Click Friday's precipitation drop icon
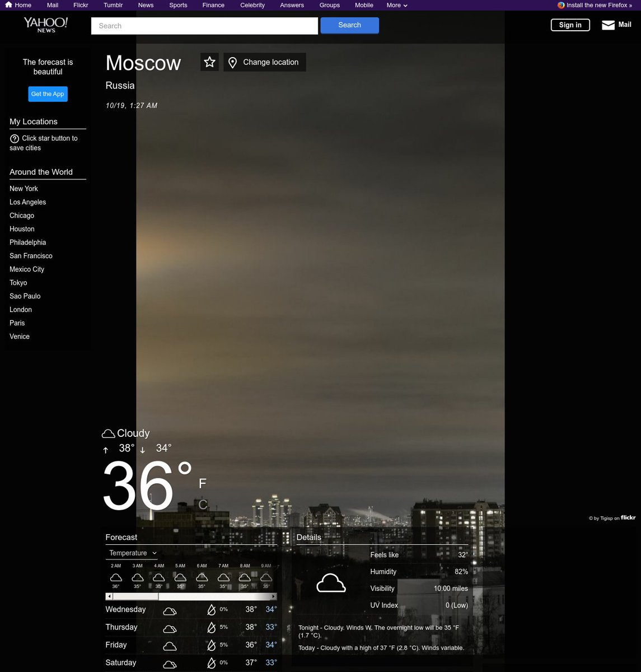The image size is (641, 672). tap(212, 646)
